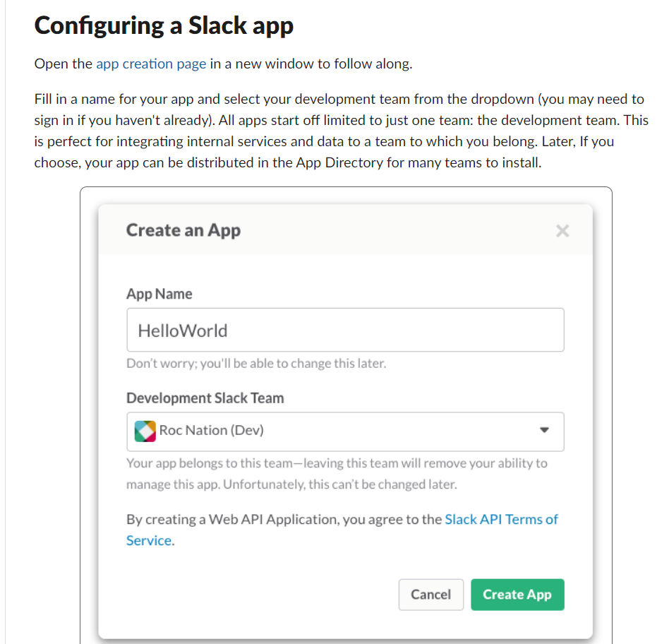
Task: Click the "Unfortunately, this can't be changed later" text
Action: click(x=340, y=484)
